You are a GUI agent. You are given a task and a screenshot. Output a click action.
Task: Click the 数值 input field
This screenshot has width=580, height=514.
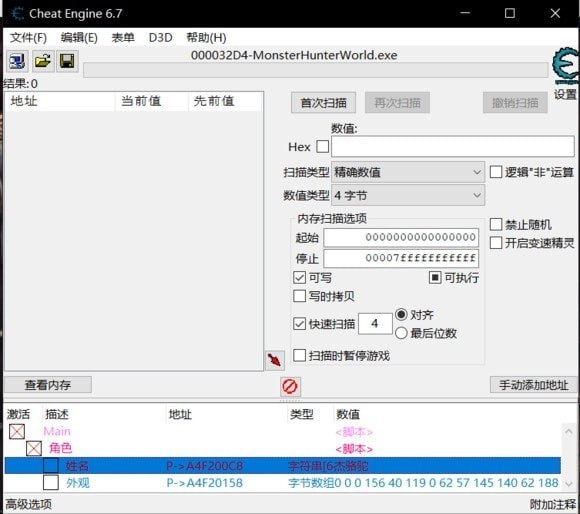pos(453,146)
